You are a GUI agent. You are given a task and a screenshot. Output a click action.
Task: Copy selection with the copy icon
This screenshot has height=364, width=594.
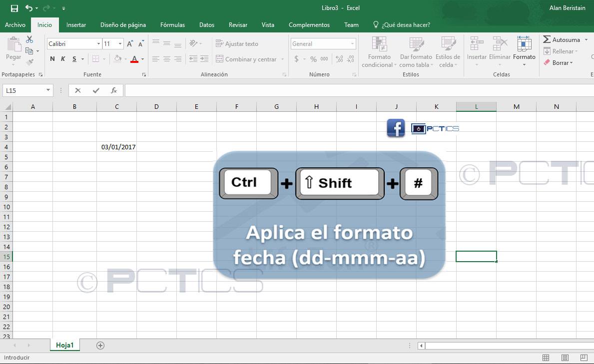[x=29, y=51]
